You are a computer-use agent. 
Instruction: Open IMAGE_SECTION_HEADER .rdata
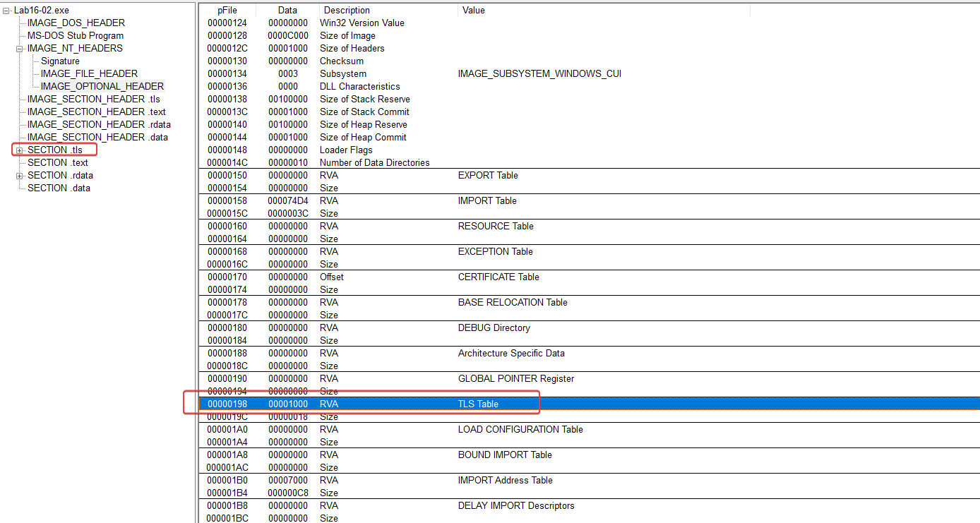(99, 125)
